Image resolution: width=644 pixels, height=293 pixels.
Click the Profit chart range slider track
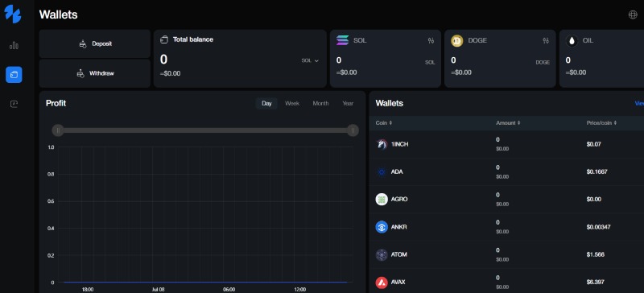[x=205, y=130]
